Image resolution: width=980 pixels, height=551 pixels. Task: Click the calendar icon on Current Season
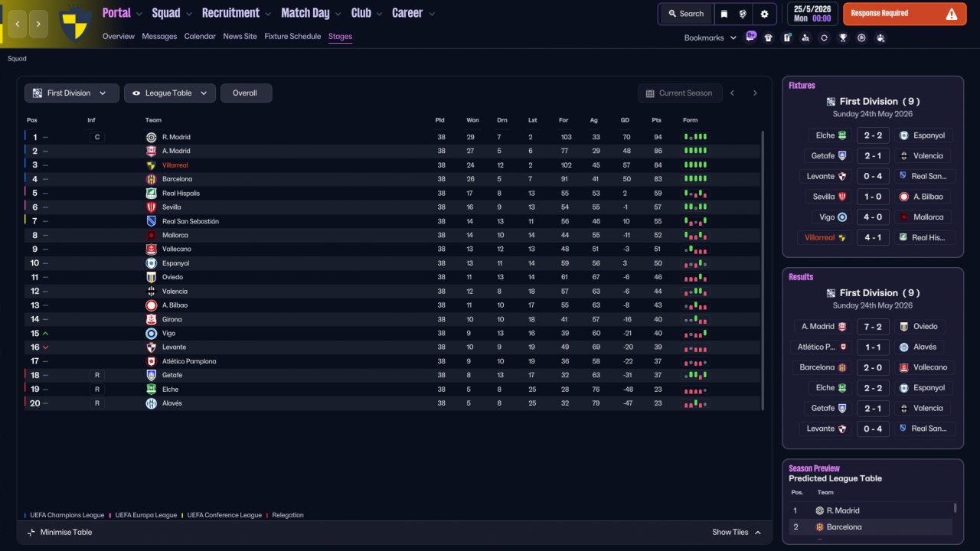(650, 93)
